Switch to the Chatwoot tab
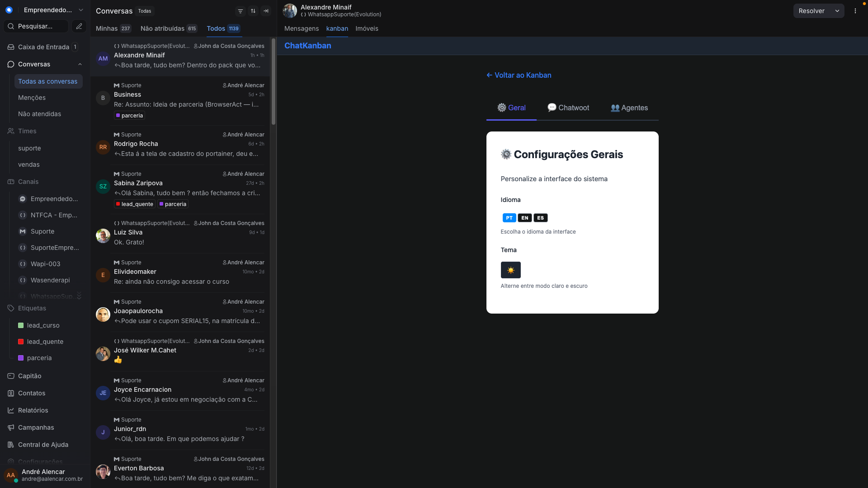868x488 pixels. click(568, 108)
